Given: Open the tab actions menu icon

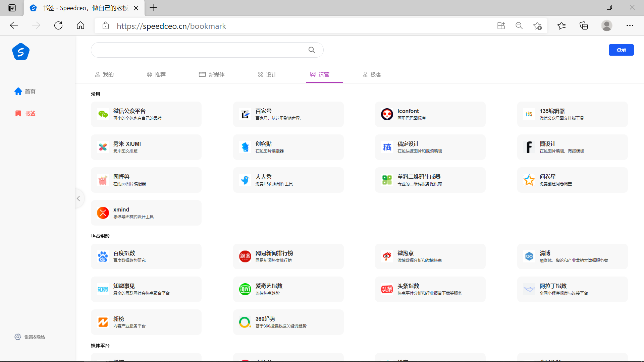Looking at the screenshot, I should click(x=12, y=8).
